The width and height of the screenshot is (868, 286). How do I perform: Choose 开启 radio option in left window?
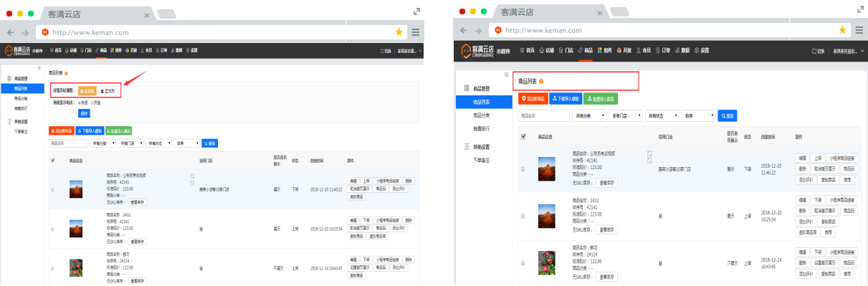click(x=95, y=103)
